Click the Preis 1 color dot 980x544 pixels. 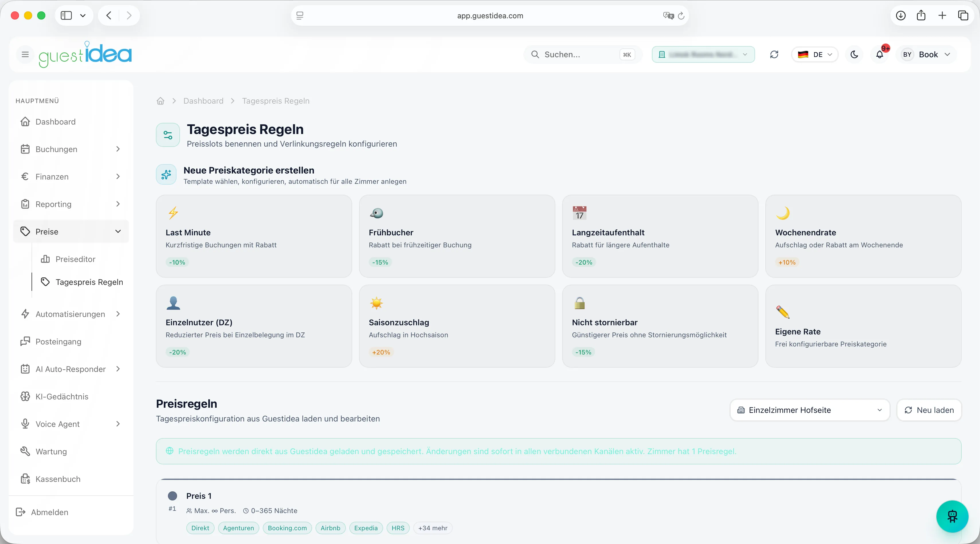tap(172, 496)
